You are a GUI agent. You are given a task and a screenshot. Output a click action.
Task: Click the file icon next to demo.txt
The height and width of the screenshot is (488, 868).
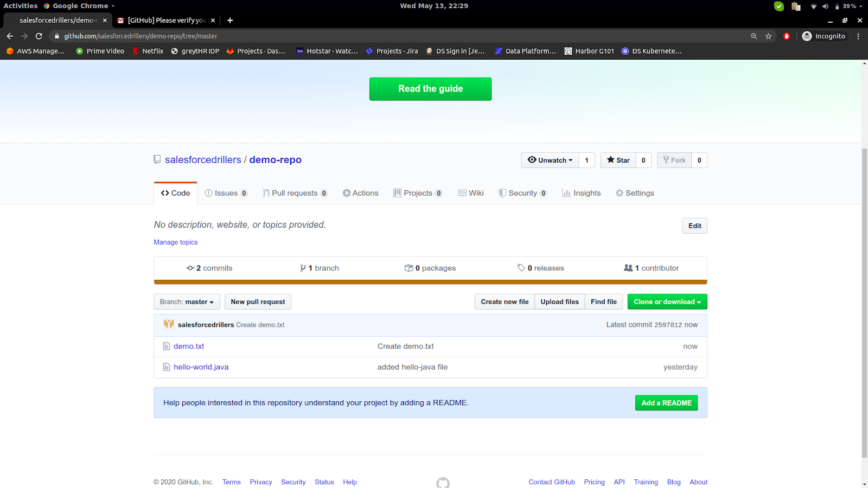click(x=167, y=346)
